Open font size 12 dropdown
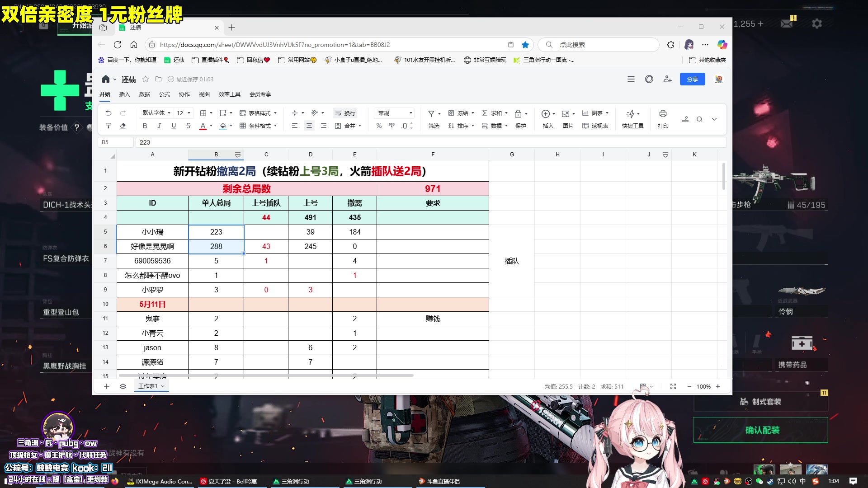The height and width of the screenshot is (488, 868). point(184,113)
